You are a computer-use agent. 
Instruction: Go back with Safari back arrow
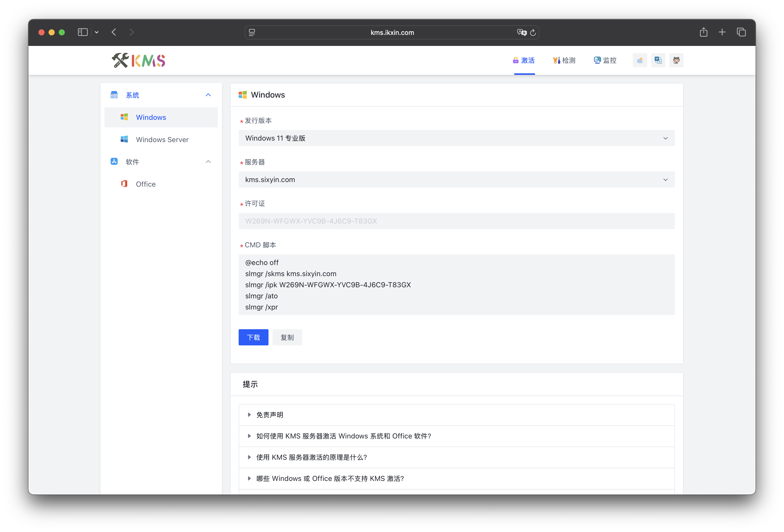114,32
